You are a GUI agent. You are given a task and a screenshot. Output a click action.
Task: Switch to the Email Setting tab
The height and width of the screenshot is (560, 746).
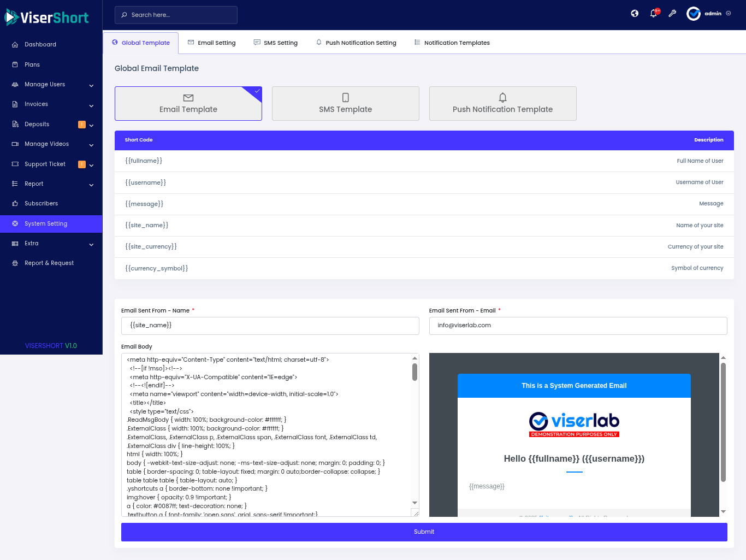coord(211,43)
